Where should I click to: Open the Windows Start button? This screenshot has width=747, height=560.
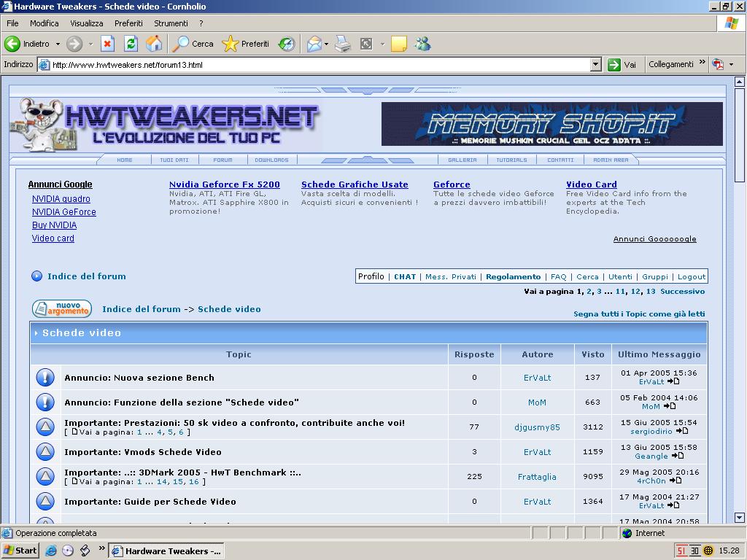click(20, 551)
